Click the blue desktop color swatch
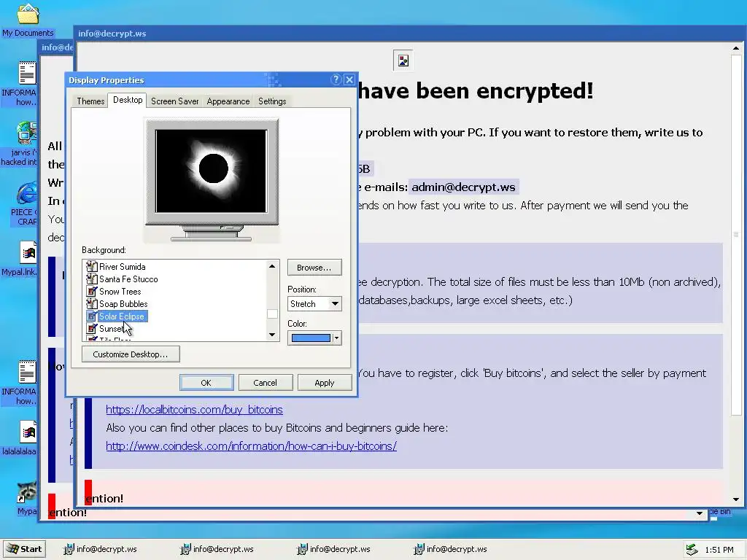 [x=311, y=338]
